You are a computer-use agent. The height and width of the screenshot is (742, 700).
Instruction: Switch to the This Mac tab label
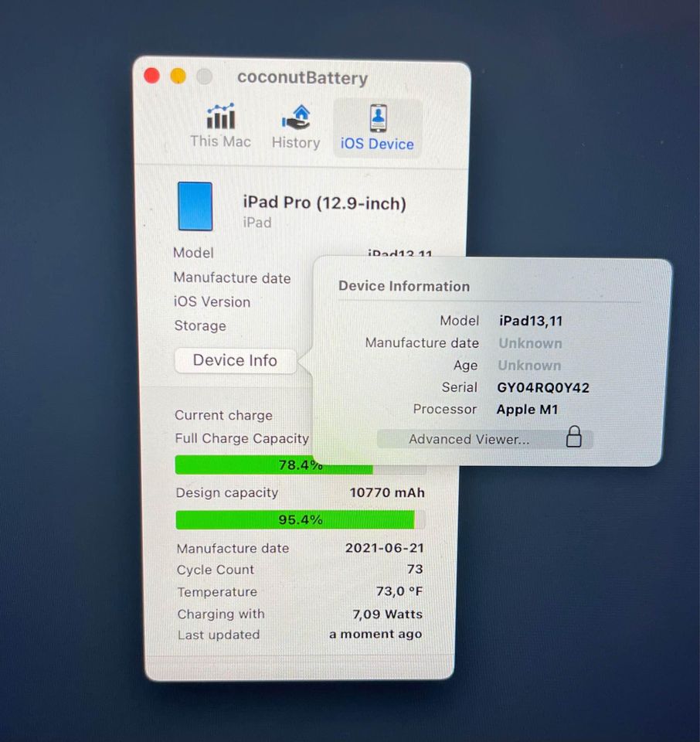(x=220, y=141)
